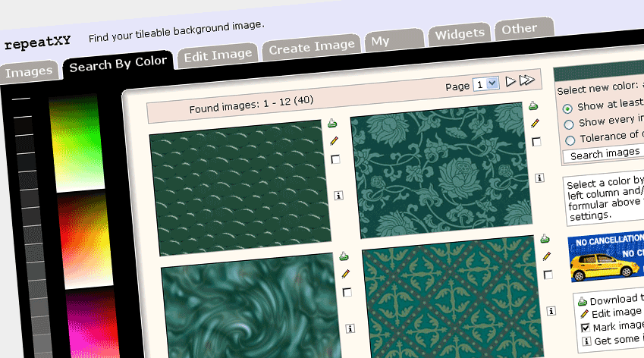
Task: Switch to the Edit Image tab
Action: 218,55
